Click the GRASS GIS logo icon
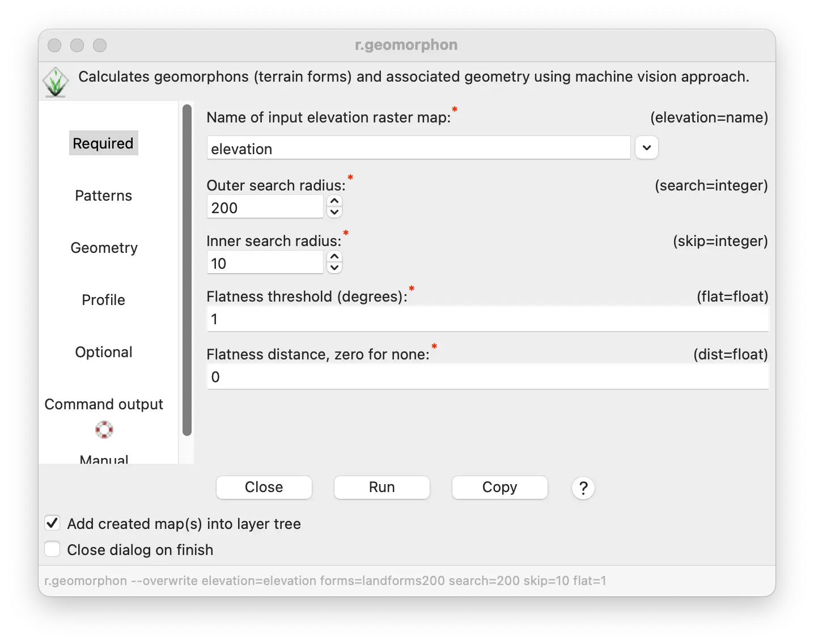This screenshot has width=814, height=644. 56,82
